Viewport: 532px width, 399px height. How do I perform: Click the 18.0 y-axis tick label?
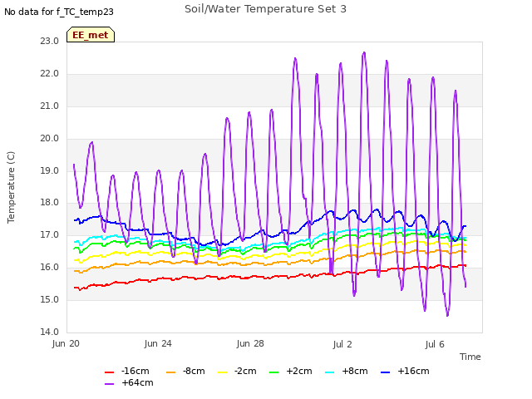(x=49, y=203)
